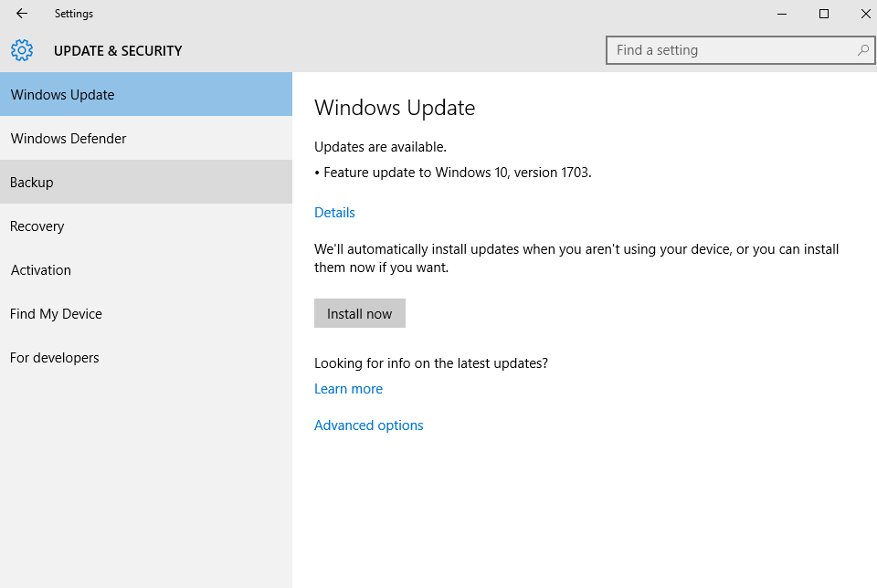Click 'Looking for info on the latest updates?'
This screenshot has width=877, height=588.
tap(431, 363)
